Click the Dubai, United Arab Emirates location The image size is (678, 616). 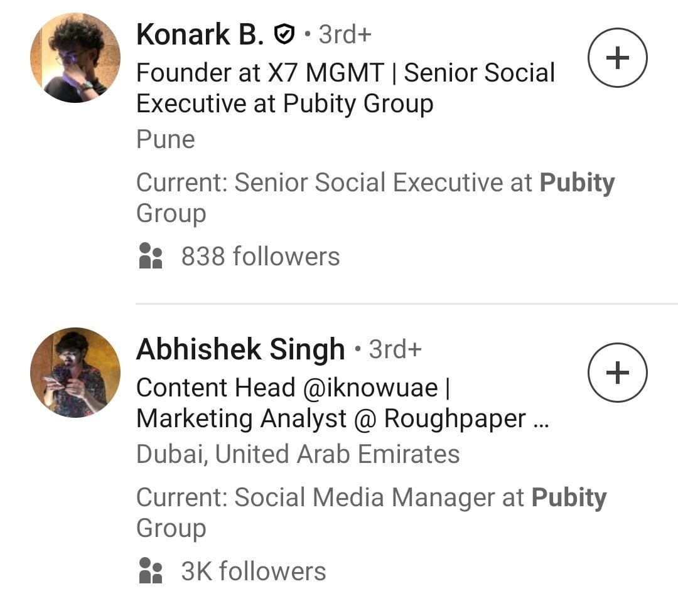[298, 454]
